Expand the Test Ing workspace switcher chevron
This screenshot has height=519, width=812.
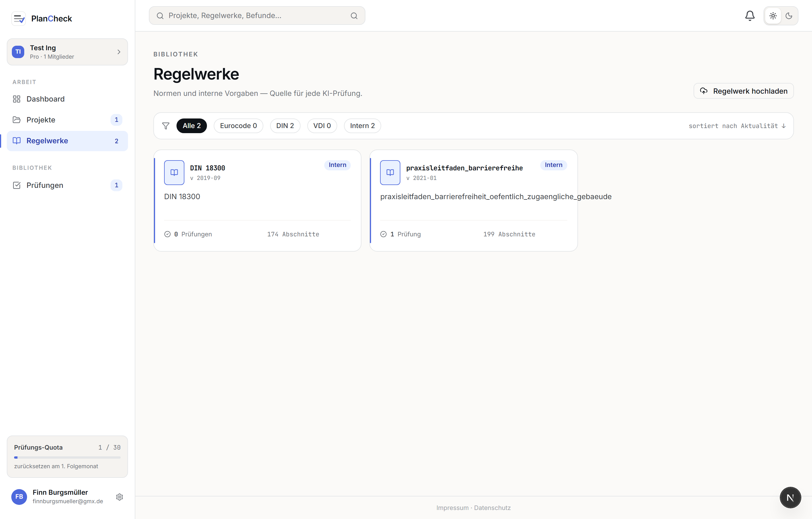point(119,52)
